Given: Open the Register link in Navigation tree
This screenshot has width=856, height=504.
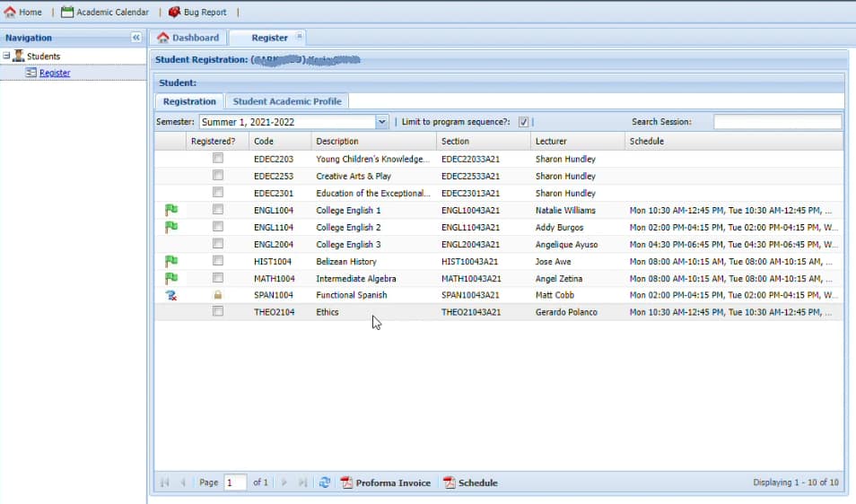Looking at the screenshot, I should [55, 73].
